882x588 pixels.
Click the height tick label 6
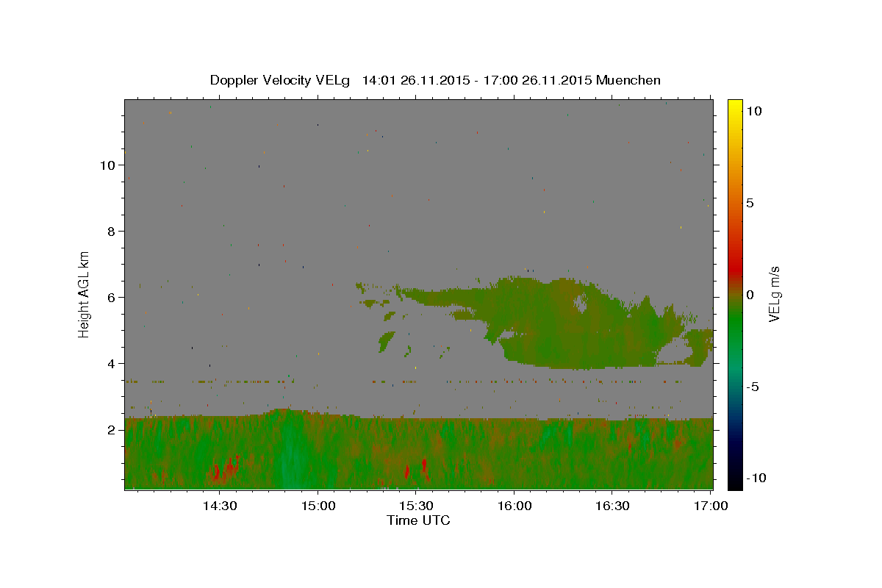coord(112,298)
